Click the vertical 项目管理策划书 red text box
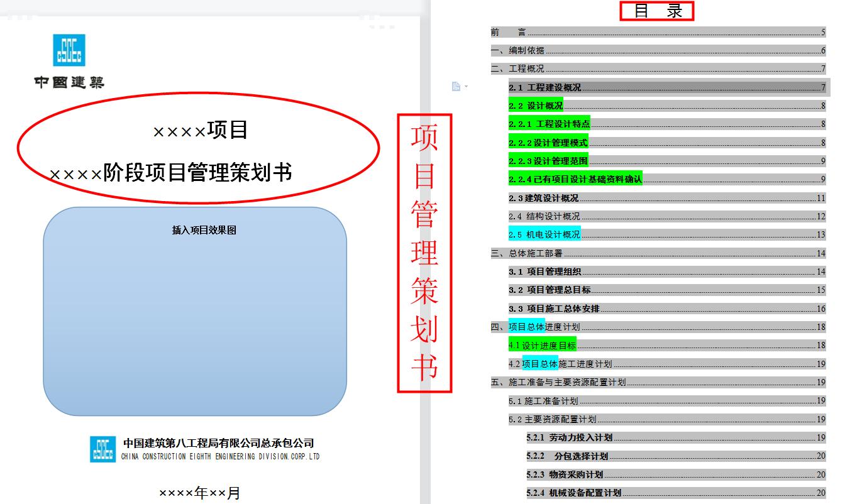The image size is (862, 504). coord(425,250)
